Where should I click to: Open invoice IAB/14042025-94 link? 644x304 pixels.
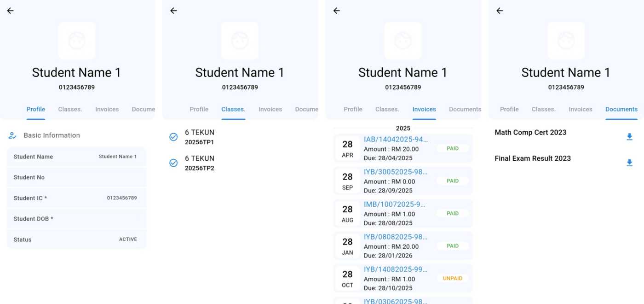tap(396, 140)
